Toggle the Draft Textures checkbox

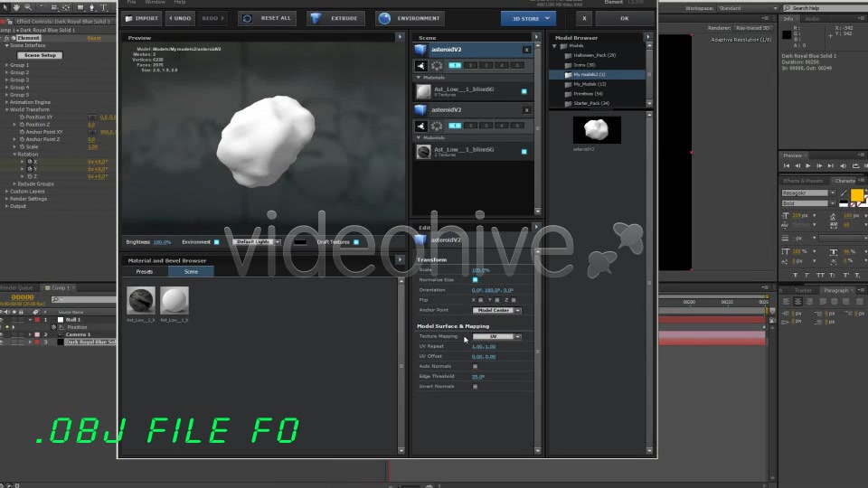click(x=356, y=242)
